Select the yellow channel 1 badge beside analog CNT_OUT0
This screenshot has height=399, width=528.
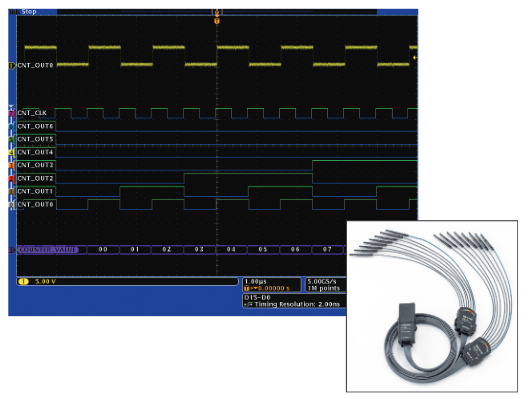click(x=12, y=65)
